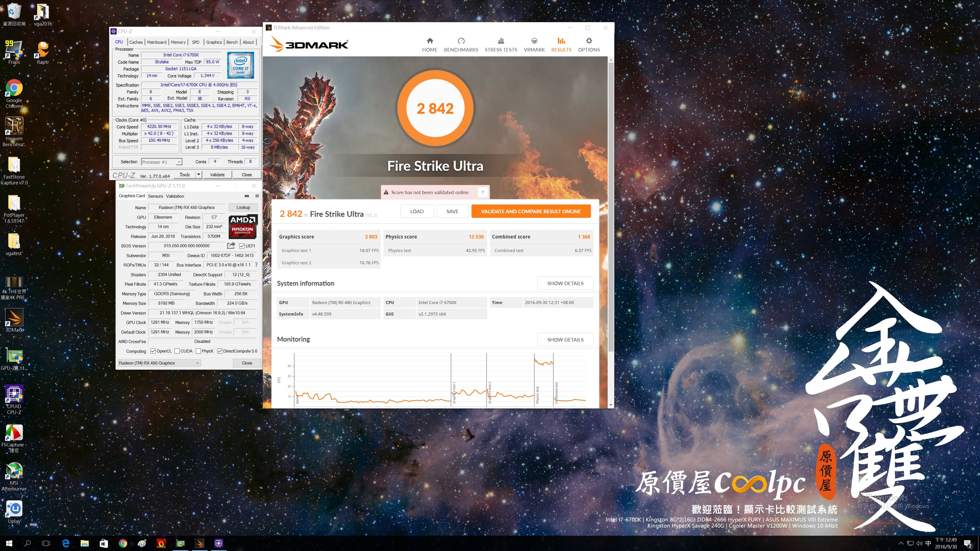Click scrollbar down arrow in 3DMark

(x=611, y=405)
